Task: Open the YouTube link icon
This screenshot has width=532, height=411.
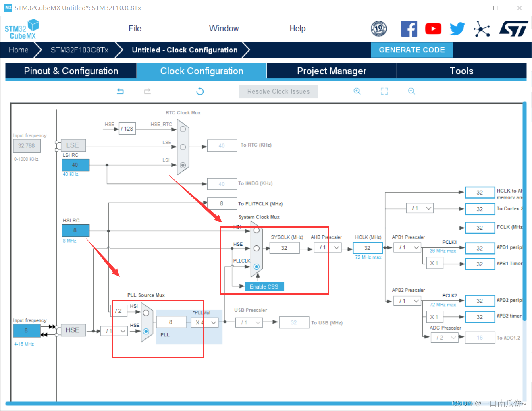Action: click(x=433, y=29)
